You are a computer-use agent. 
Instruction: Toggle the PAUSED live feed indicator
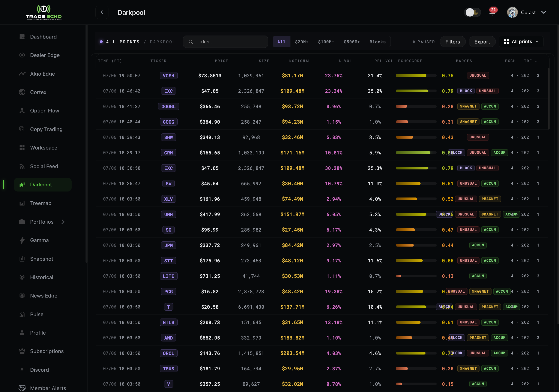pos(424,42)
